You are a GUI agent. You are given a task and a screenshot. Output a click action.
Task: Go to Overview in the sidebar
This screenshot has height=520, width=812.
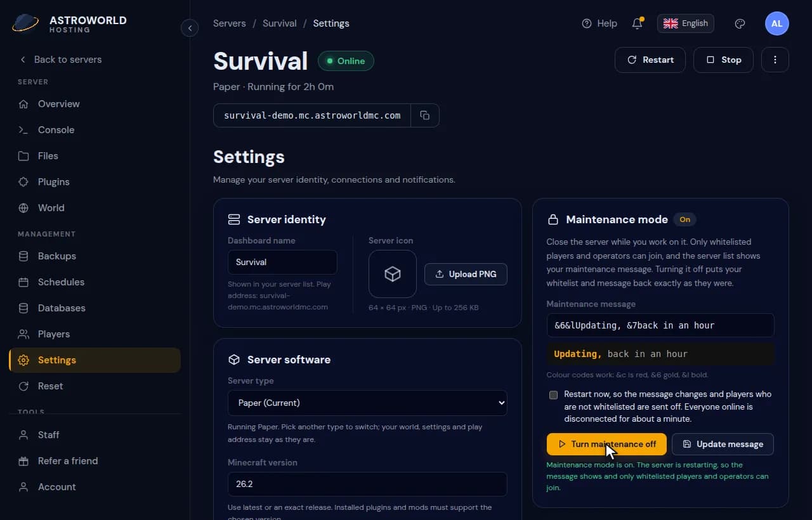pyautogui.click(x=95, y=104)
